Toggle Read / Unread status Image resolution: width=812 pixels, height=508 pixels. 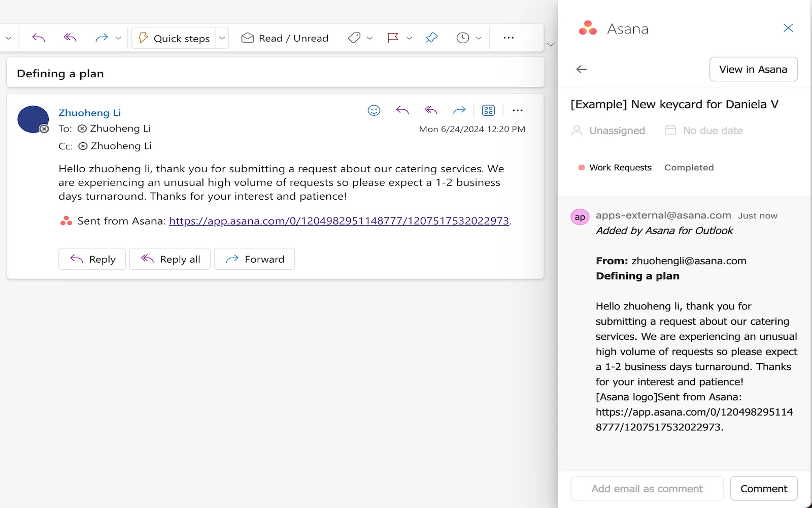pos(285,38)
